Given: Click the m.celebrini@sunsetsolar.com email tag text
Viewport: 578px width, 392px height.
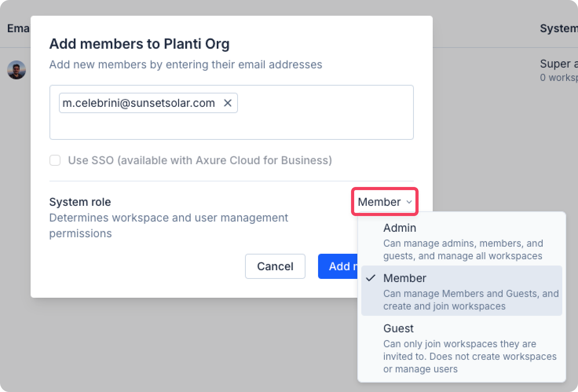Looking at the screenshot, I should pos(139,103).
